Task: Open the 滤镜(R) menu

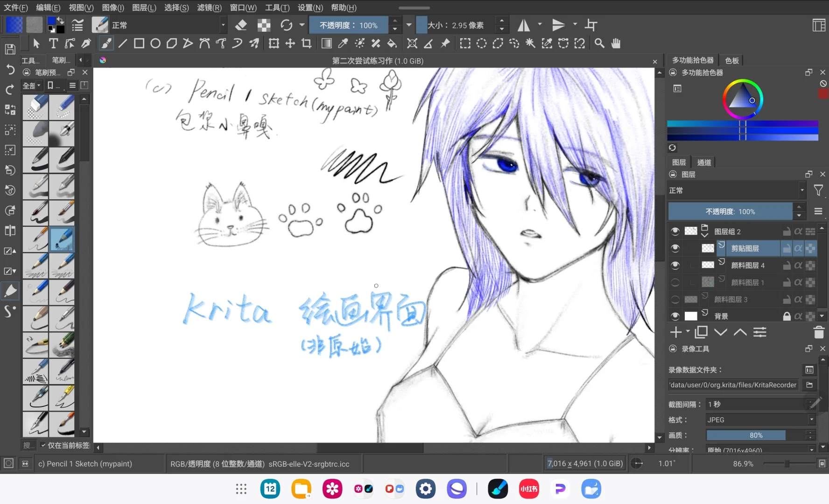Action: [209, 7]
